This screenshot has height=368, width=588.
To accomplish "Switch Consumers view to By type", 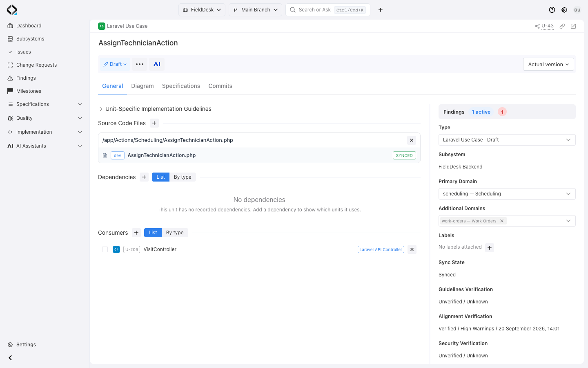I will (175, 233).
